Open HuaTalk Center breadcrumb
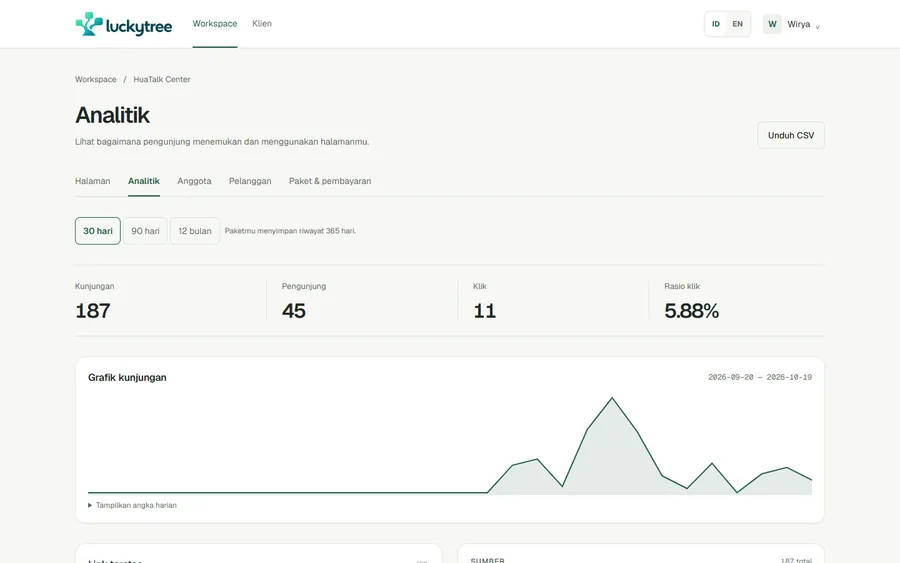The width and height of the screenshot is (900, 563). tap(162, 79)
